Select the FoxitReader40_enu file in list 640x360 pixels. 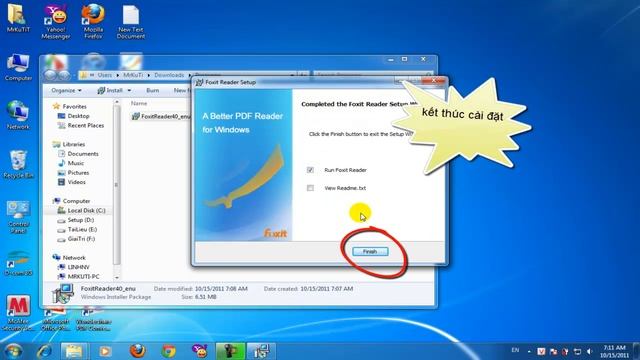click(161, 116)
